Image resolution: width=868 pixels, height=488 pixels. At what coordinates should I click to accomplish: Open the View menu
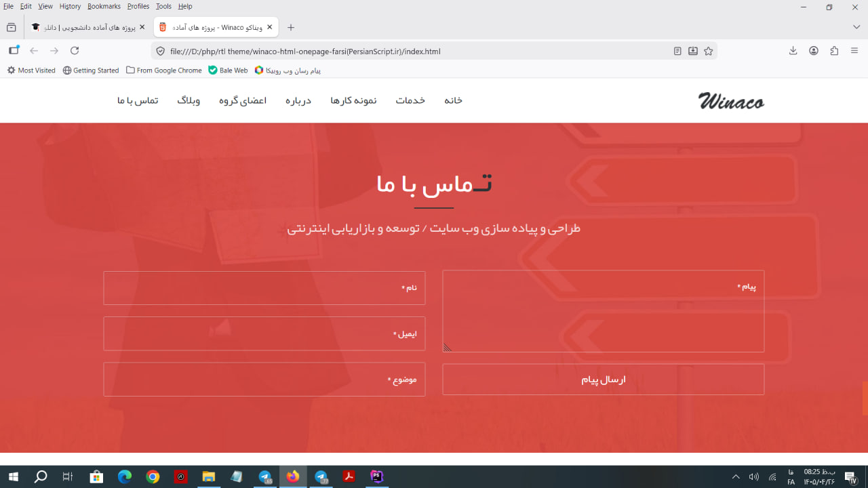click(45, 6)
